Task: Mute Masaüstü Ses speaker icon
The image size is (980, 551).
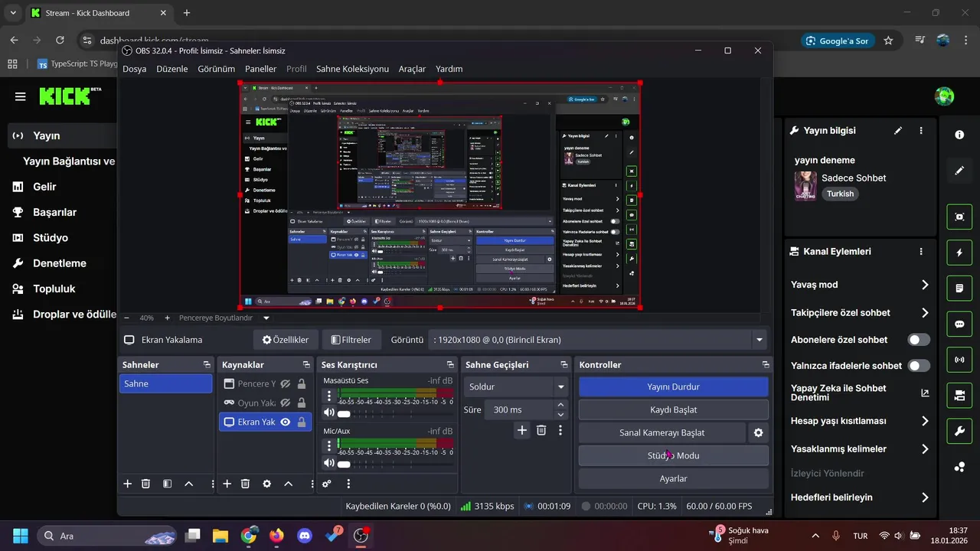Action: pyautogui.click(x=328, y=413)
